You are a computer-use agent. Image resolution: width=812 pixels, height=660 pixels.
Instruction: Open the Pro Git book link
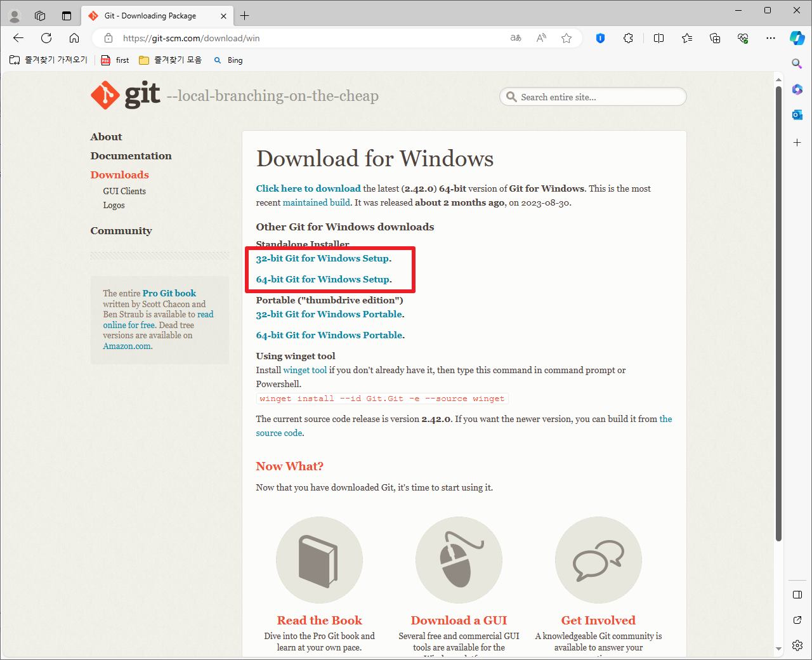coord(169,293)
